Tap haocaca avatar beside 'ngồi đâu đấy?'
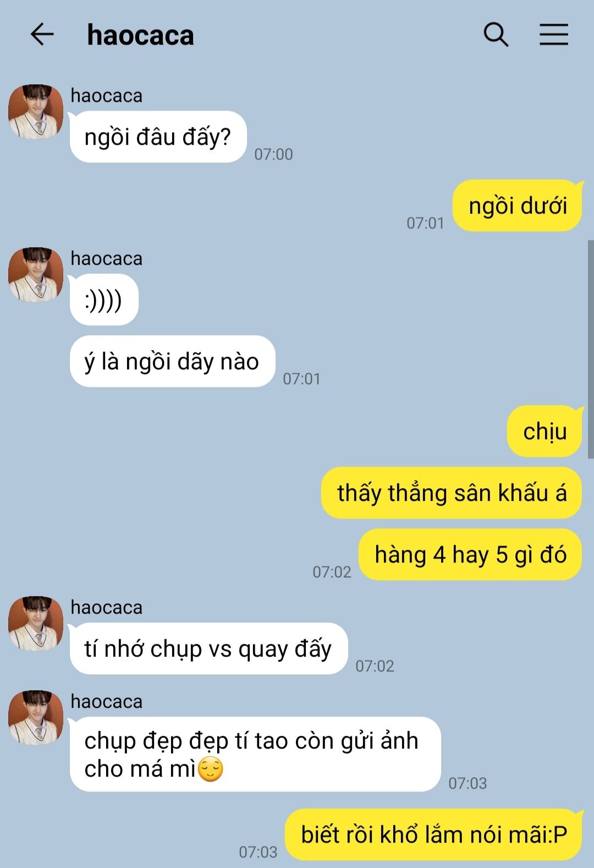Viewport: 594px width, 868px height. coord(36,112)
